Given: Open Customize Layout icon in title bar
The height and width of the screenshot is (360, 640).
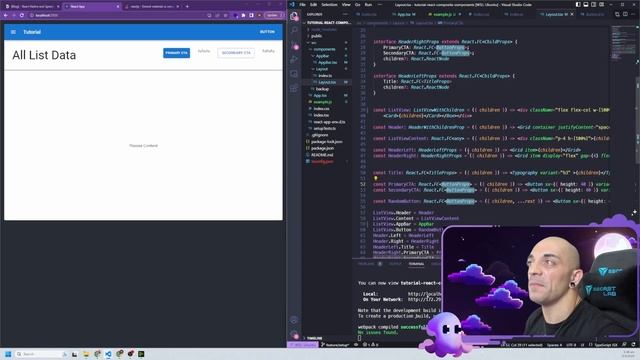Looking at the screenshot, I should 601,4.
